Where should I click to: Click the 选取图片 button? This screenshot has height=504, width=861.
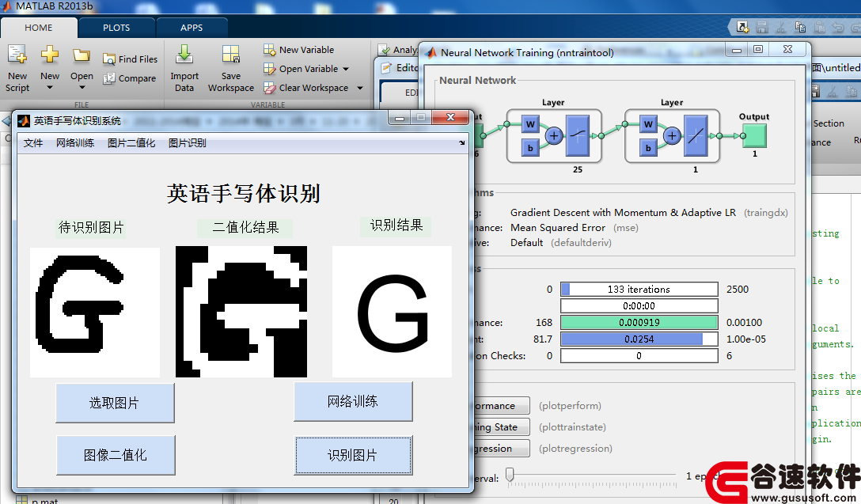click(115, 403)
